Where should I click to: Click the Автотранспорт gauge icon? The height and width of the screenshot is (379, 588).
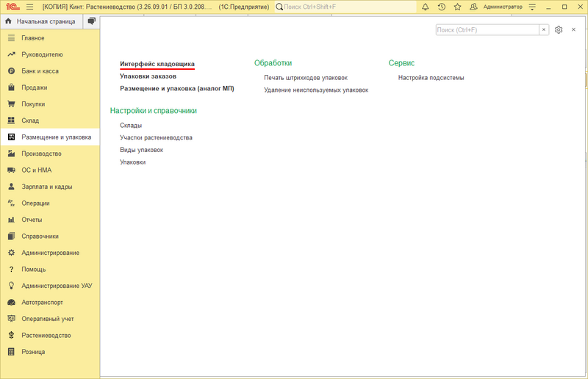coord(11,302)
